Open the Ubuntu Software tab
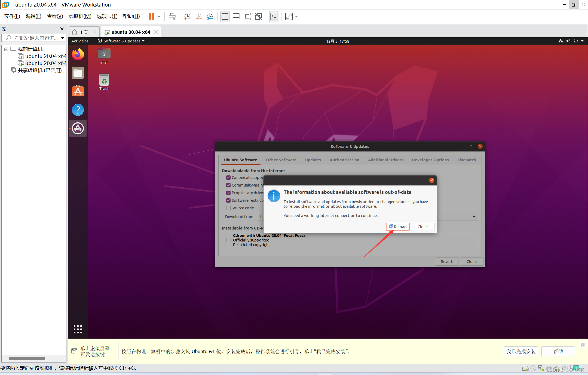The image size is (588, 375). pyautogui.click(x=240, y=159)
